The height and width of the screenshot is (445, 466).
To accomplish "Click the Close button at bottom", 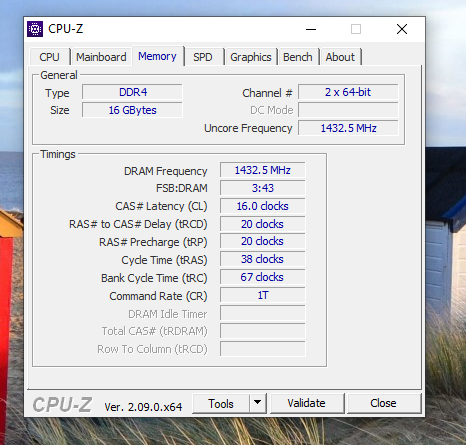I will (x=383, y=403).
